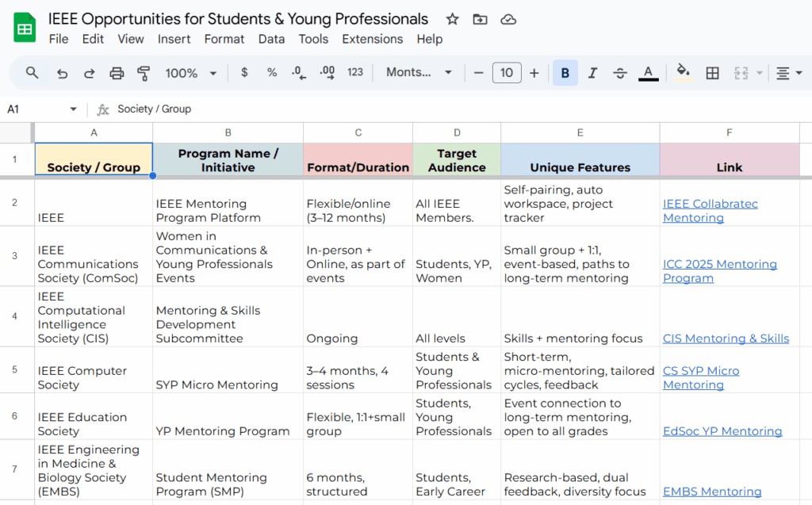Follow the EMBS Mentoring link
This screenshot has width=812, height=505.
[x=711, y=492]
